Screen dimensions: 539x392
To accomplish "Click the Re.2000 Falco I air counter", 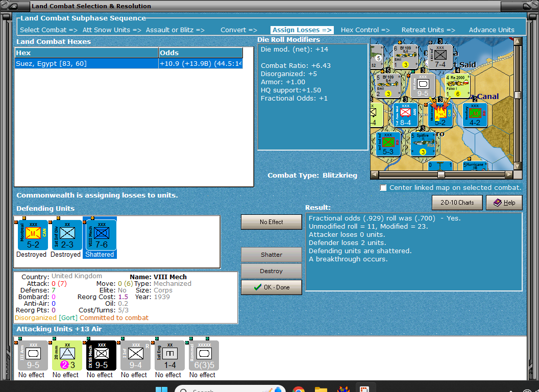I will click(457, 86).
